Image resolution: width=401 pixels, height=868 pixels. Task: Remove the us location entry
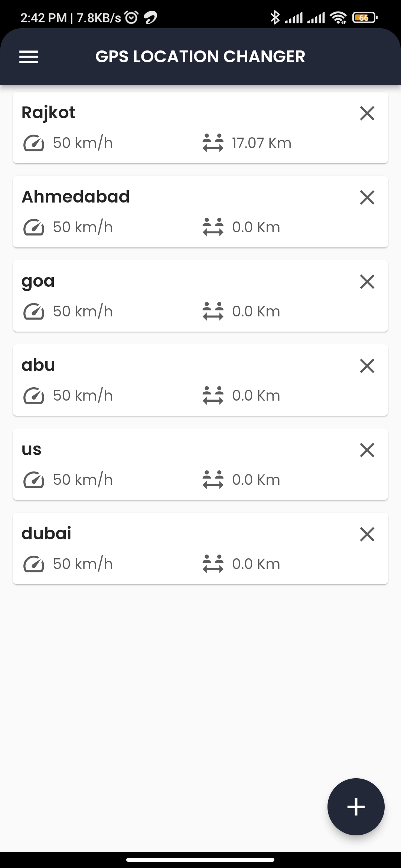coord(367,450)
